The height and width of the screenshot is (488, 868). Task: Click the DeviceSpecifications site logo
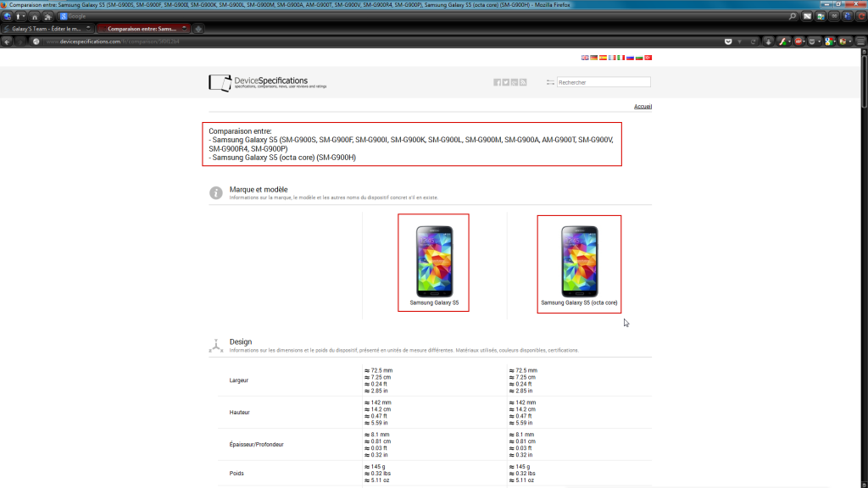click(267, 82)
